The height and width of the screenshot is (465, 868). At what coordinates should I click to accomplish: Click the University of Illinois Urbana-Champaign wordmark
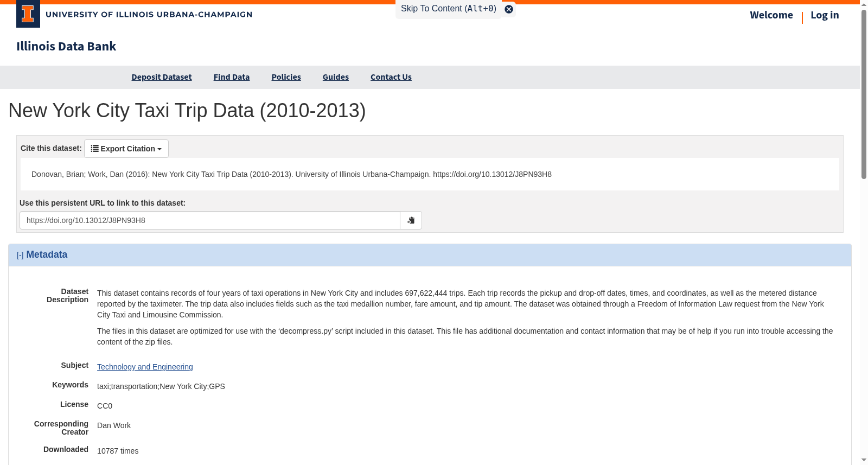click(x=149, y=15)
